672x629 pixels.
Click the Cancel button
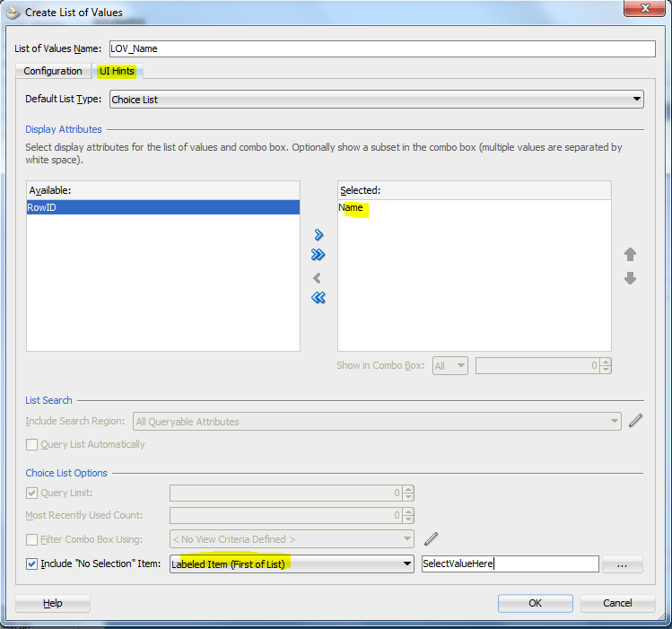point(617,603)
